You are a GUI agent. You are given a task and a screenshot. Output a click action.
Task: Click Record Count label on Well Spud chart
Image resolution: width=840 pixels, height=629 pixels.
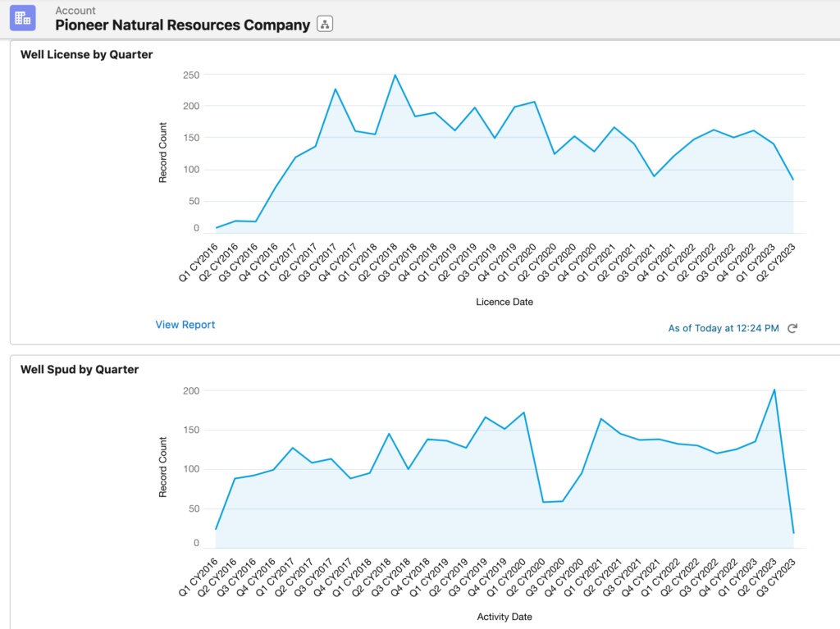coord(163,467)
